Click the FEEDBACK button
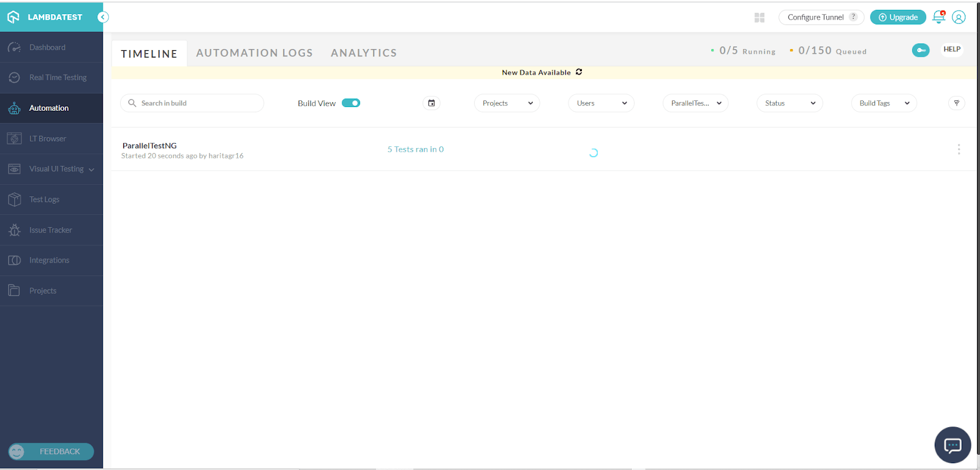The width and height of the screenshot is (980, 470). coord(51,452)
